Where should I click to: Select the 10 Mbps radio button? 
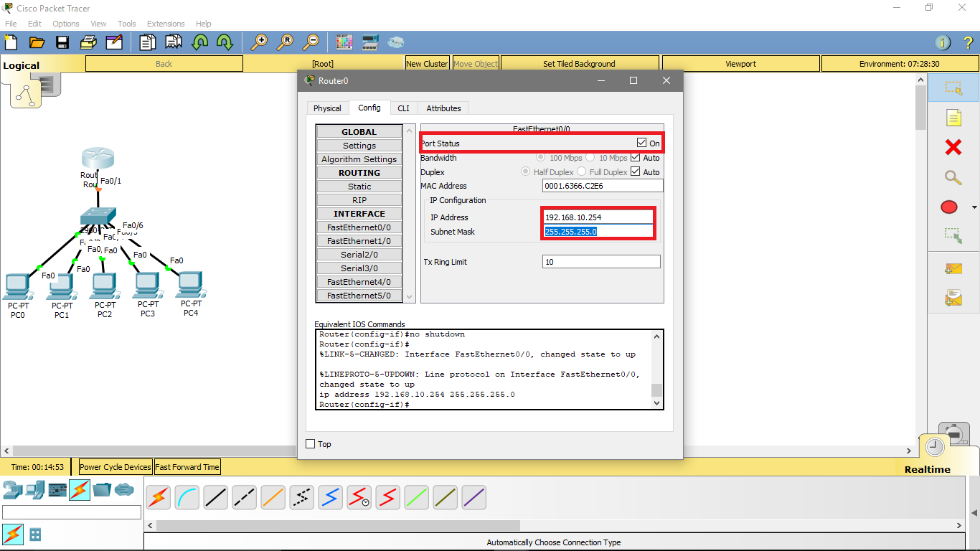pos(590,157)
